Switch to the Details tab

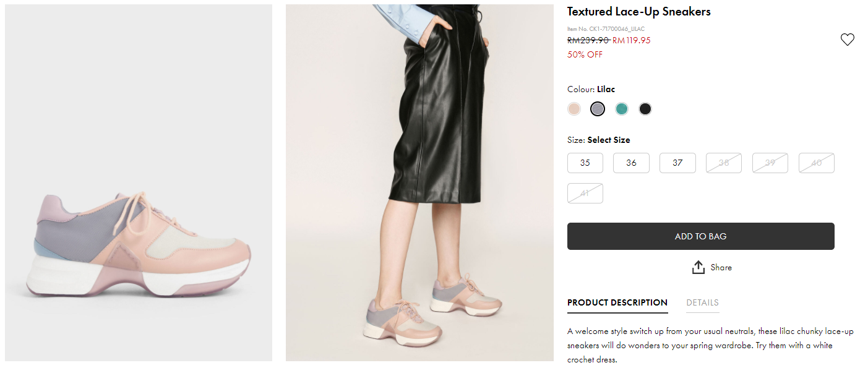pyautogui.click(x=702, y=302)
